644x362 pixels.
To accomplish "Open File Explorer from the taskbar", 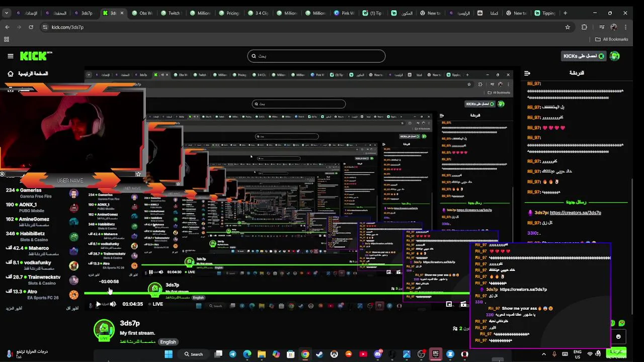I will 262,354.
